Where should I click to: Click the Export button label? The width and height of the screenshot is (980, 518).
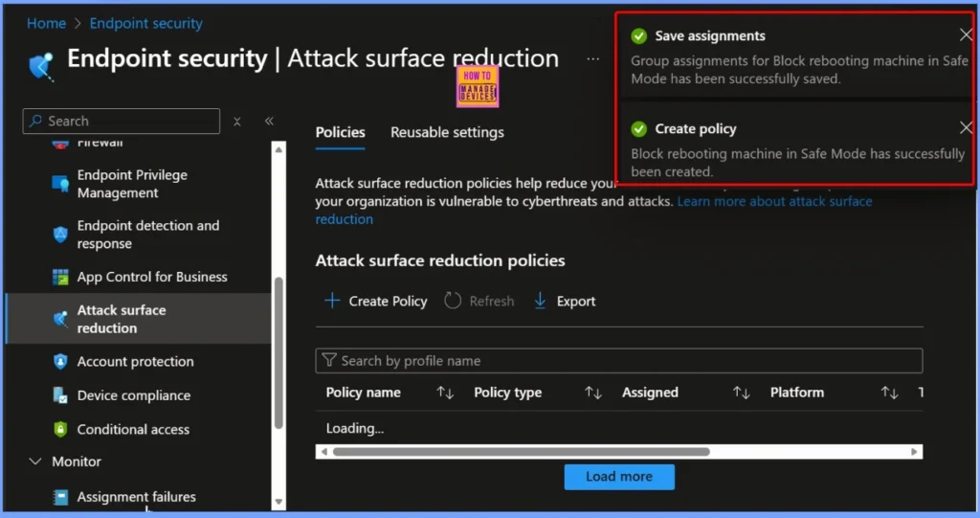(575, 301)
